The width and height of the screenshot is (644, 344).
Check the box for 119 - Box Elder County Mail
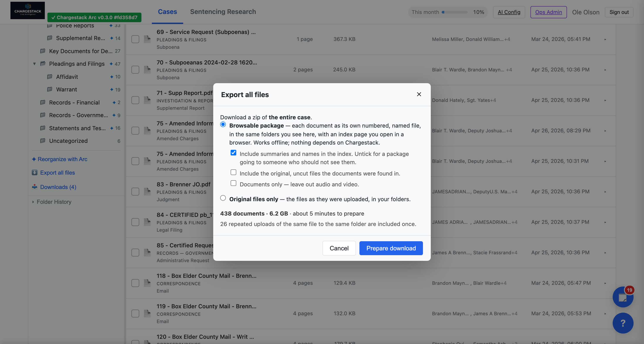[x=135, y=314]
